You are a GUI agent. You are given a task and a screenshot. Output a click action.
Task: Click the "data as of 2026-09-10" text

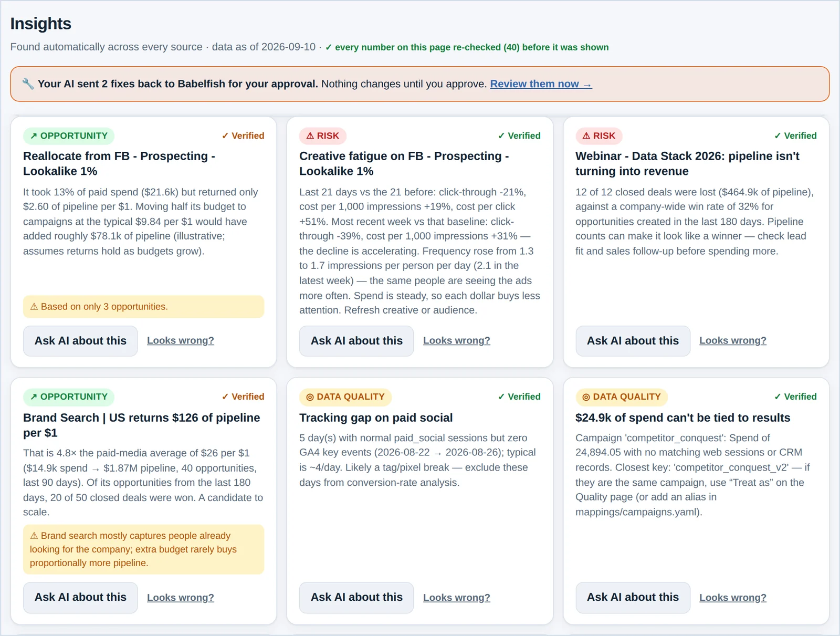point(264,47)
